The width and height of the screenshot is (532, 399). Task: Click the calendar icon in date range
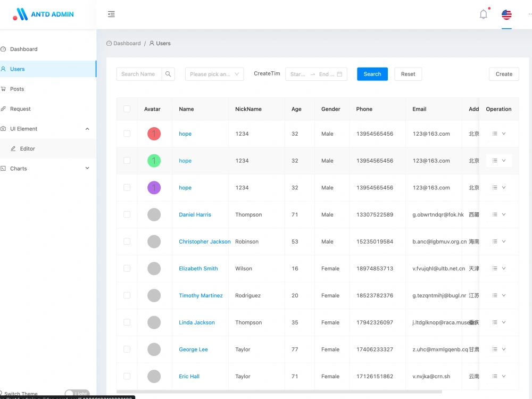click(x=339, y=74)
